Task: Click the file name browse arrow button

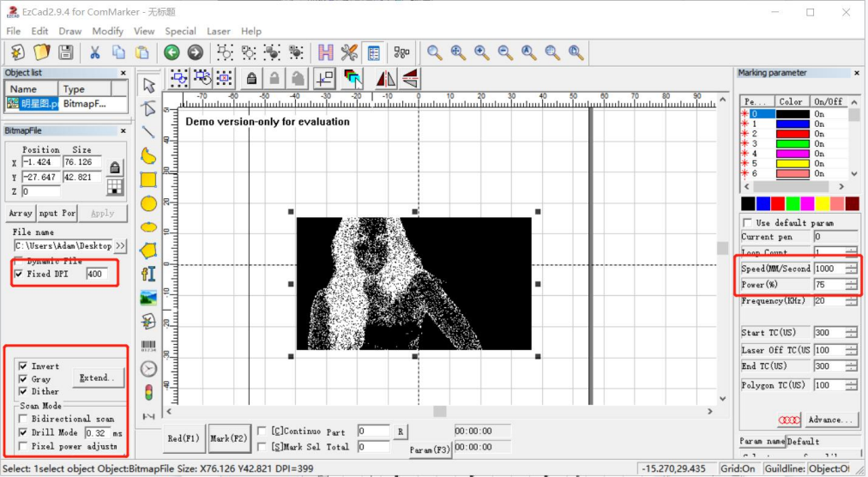Action: point(119,245)
